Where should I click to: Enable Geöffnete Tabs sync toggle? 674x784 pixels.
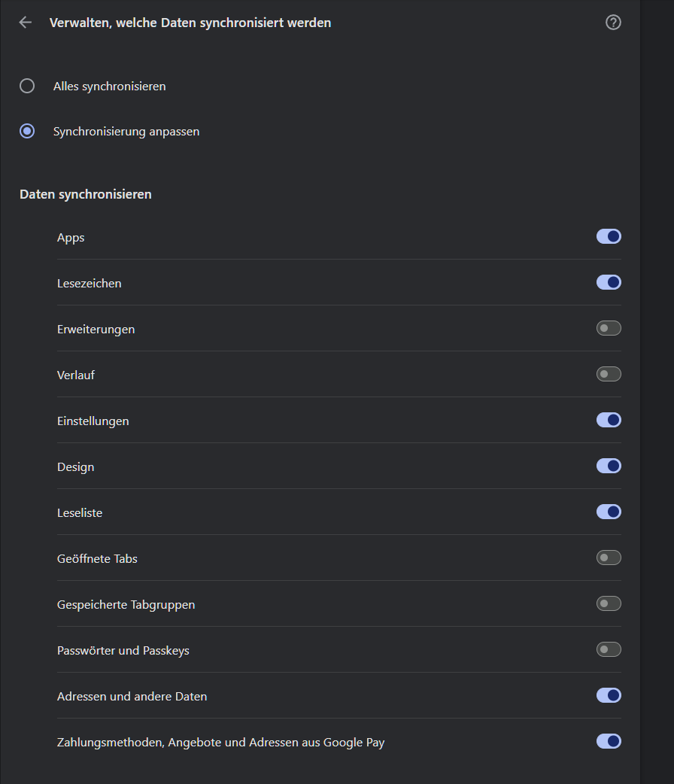tap(609, 558)
